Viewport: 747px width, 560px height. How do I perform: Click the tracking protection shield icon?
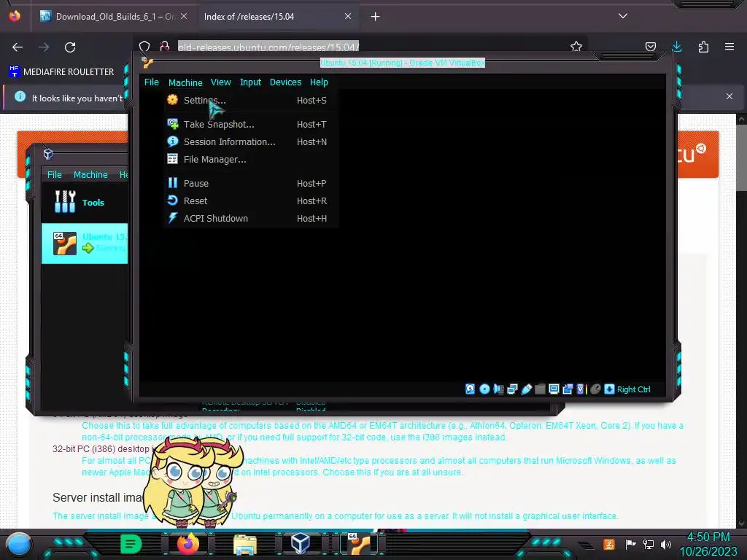pos(144,47)
